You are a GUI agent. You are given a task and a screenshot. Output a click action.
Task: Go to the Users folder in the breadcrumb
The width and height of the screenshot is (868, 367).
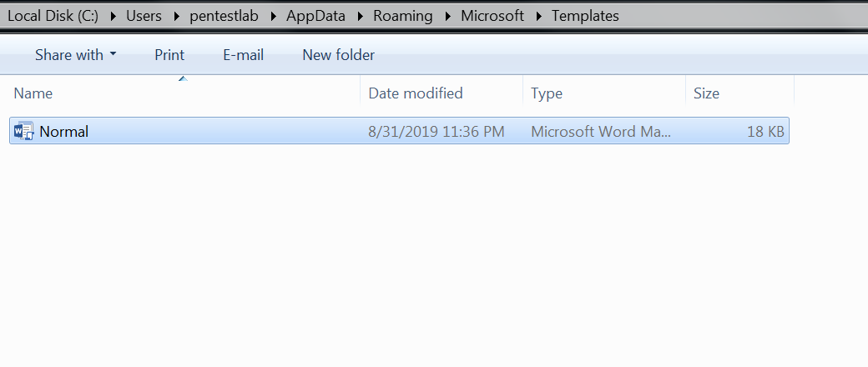tap(144, 15)
